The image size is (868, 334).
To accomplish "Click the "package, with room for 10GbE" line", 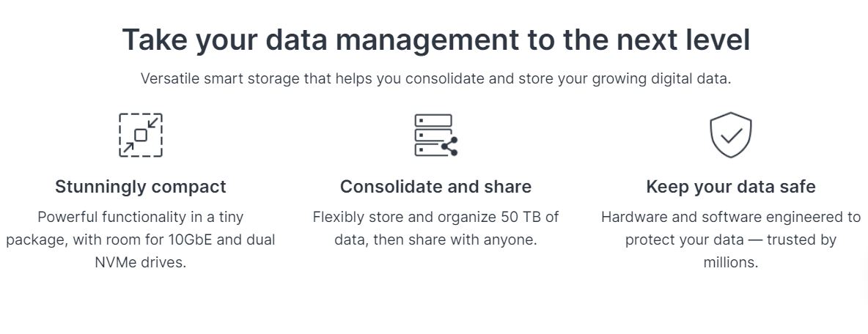I will (141, 240).
